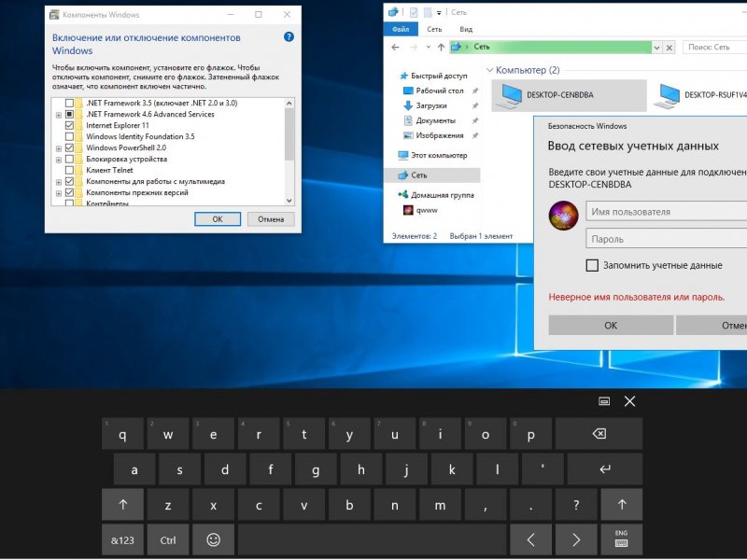Enable Блокировка устройства checkbox
747x560 pixels.
pyautogui.click(x=69, y=159)
